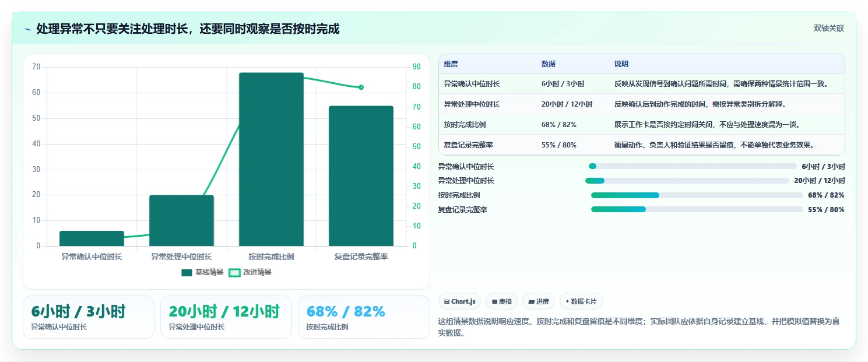This screenshot has width=868, height=362.
Task: Click the 异常处理中位时长 progress bar
Action: (687, 181)
